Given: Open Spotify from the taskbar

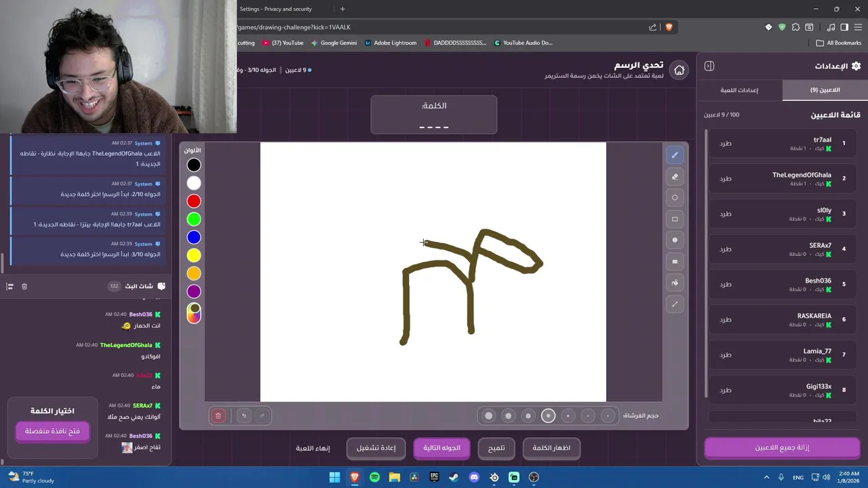Looking at the screenshot, I should click(374, 477).
